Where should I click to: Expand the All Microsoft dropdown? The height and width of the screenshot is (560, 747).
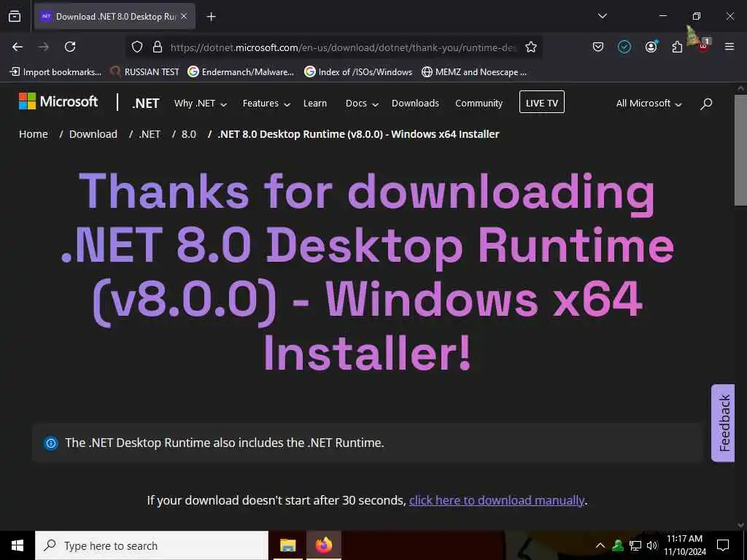[x=649, y=104]
